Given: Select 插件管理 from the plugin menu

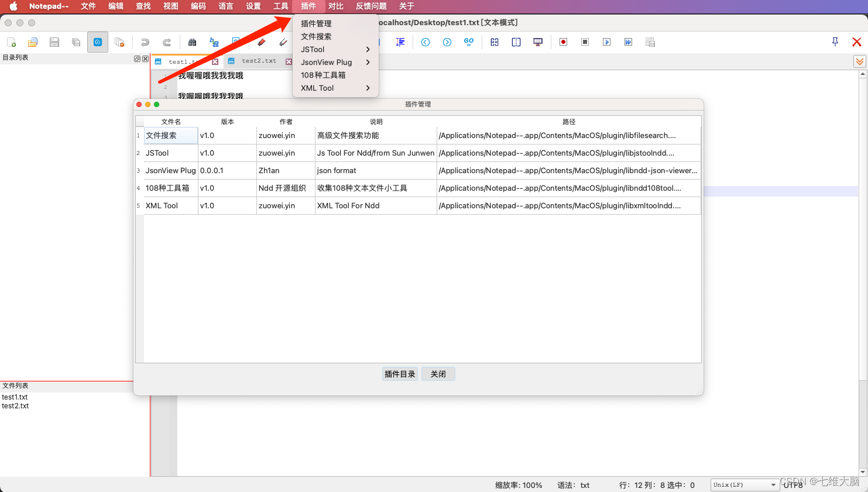Looking at the screenshot, I should point(335,23).
